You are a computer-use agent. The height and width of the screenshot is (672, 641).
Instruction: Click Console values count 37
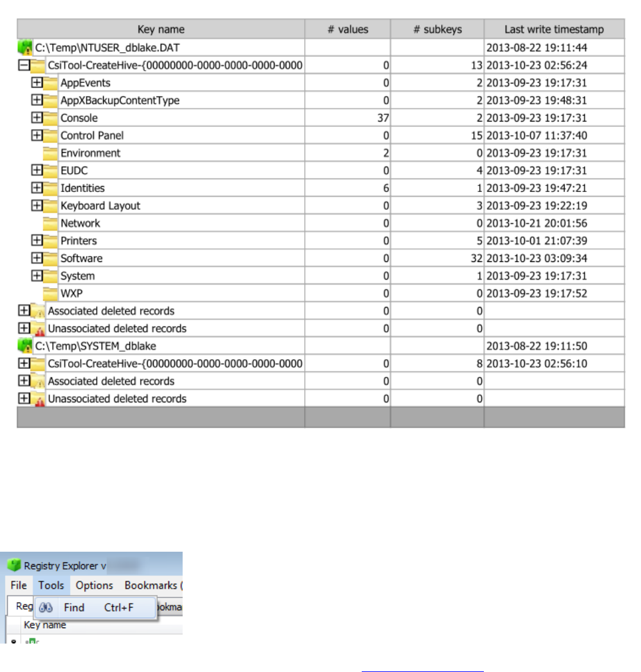pos(383,118)
